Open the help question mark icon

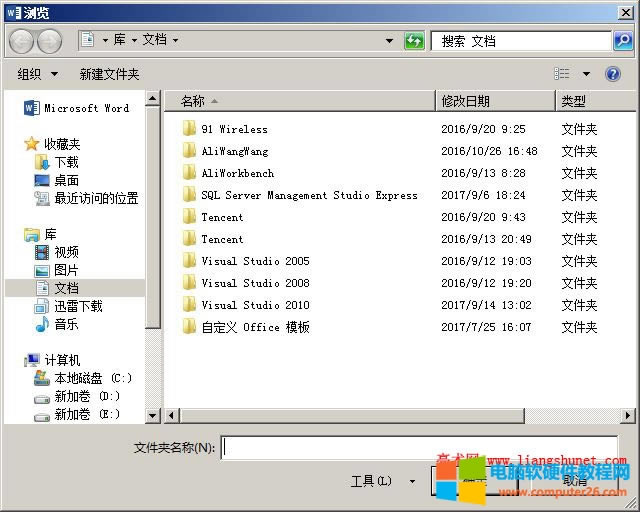613,74
